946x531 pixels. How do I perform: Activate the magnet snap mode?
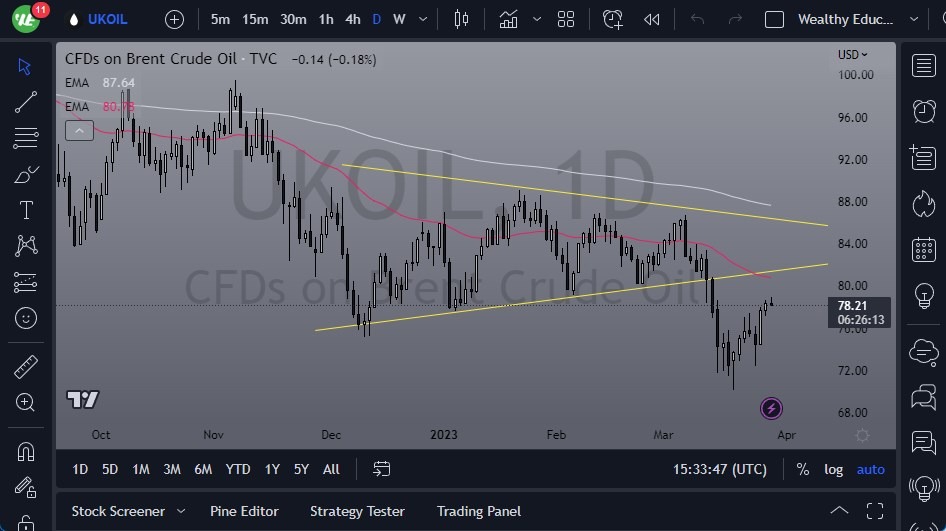tap(26, 452)
